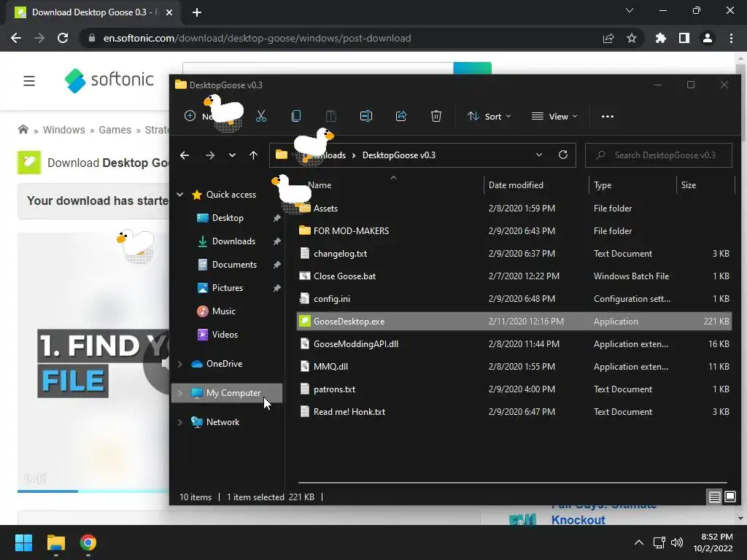This screenshot has width=747, height=560.
Task: Expand the address bar history dropdown
Action: [x=539, y=155]
